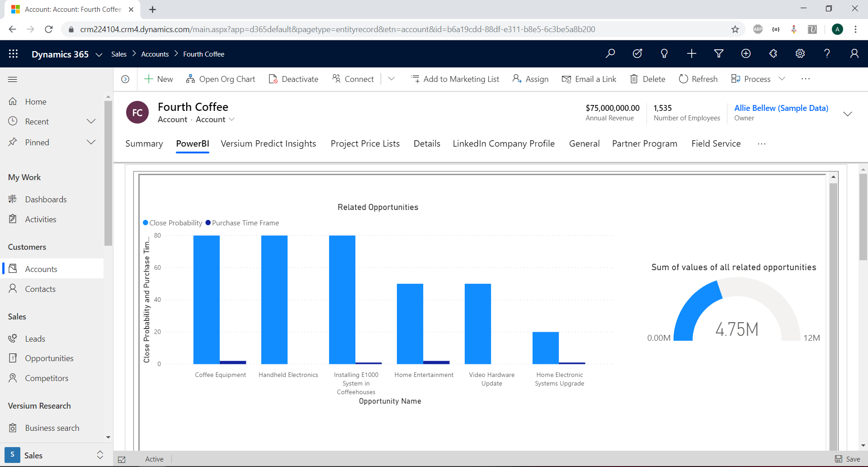Click Add to Marketing List

(x=455, y=79)
